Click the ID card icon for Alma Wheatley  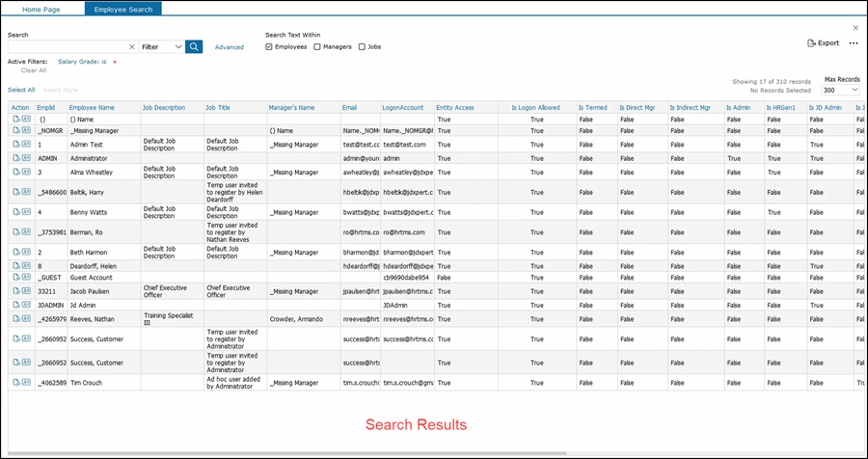(x=26, y=172)
